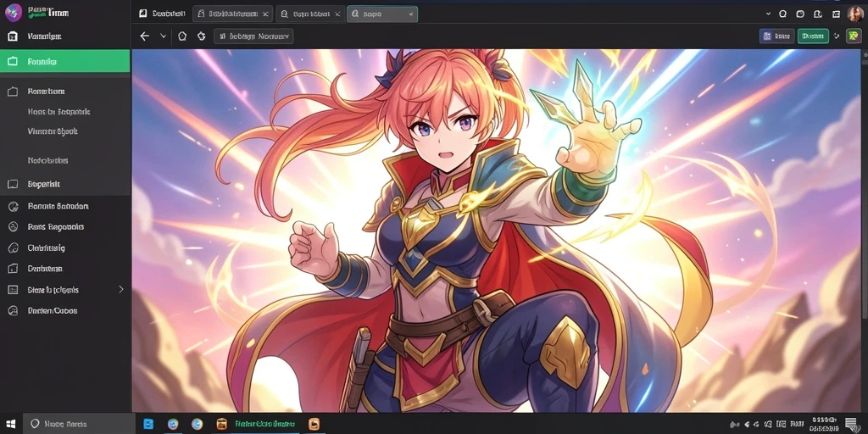Viewport: 868px width, 434px height.
Task: Switch to the first tab with book icon
Action: pyautogui.click(x=162, y=14)
